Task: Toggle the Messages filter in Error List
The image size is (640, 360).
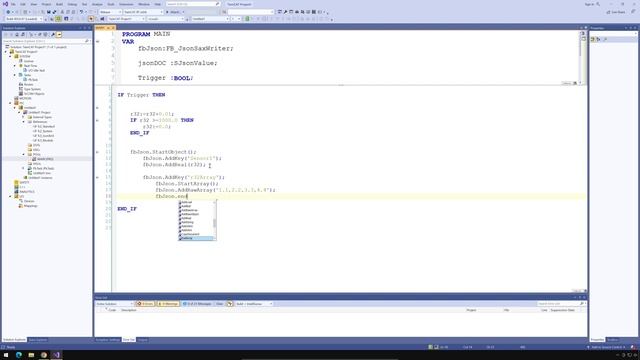Action: click(197, 304)
